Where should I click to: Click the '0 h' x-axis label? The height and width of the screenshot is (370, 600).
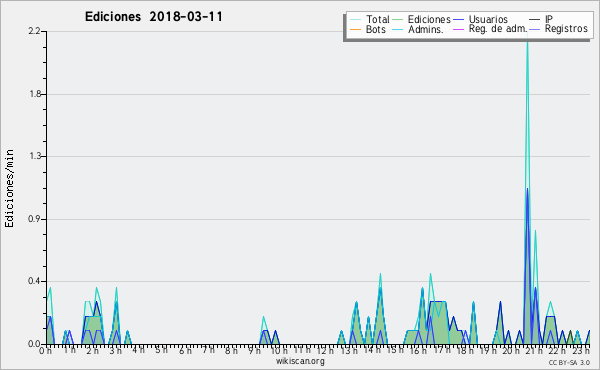point(45,350)
